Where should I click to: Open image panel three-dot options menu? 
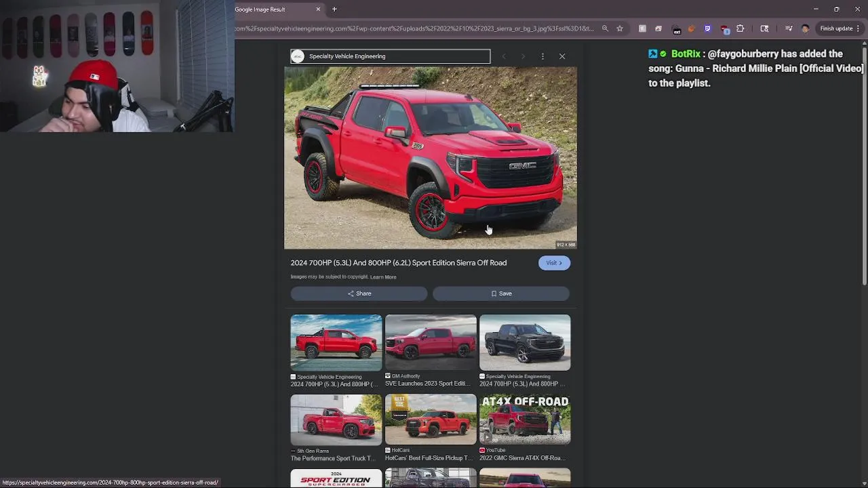tap(542, 56)
